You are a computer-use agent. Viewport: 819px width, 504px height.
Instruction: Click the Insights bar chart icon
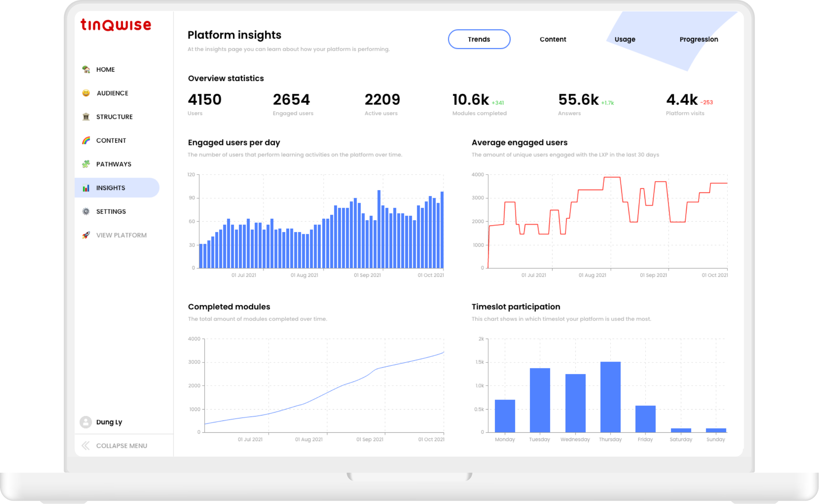[x=86, y=188]
